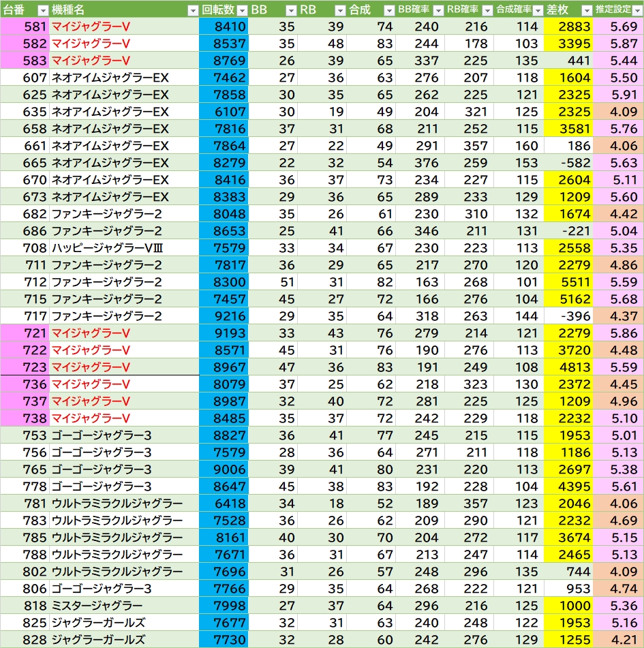Click the yellow 差枚 cell showing 5511

[569, 282]
